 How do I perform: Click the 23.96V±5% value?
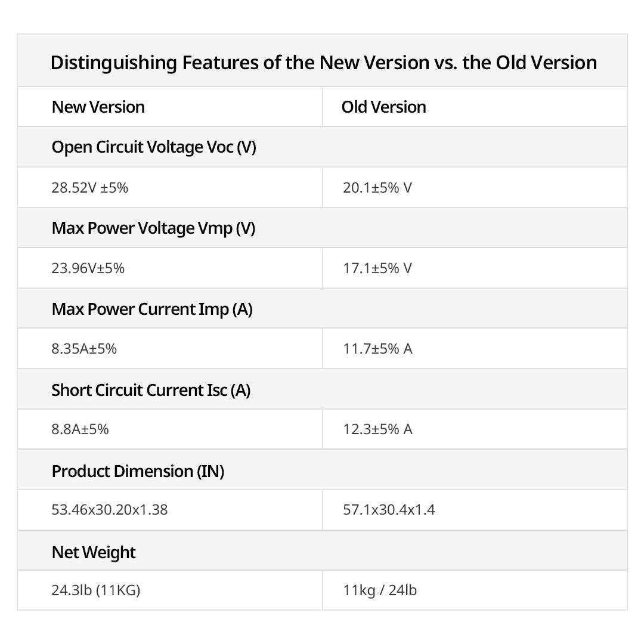[x=88, y=268]
